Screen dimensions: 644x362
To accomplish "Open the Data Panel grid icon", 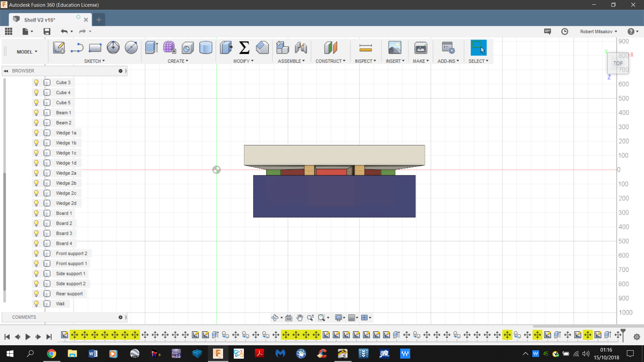I will point(9,31).
